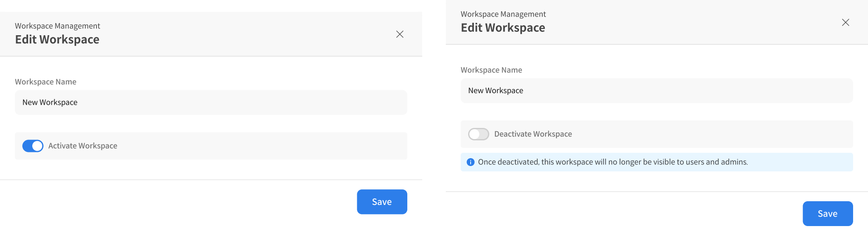Screen dimensions: 868x236
Task: Click Edit Workspace heading in the Activate dialog
Action: [57, 39]
